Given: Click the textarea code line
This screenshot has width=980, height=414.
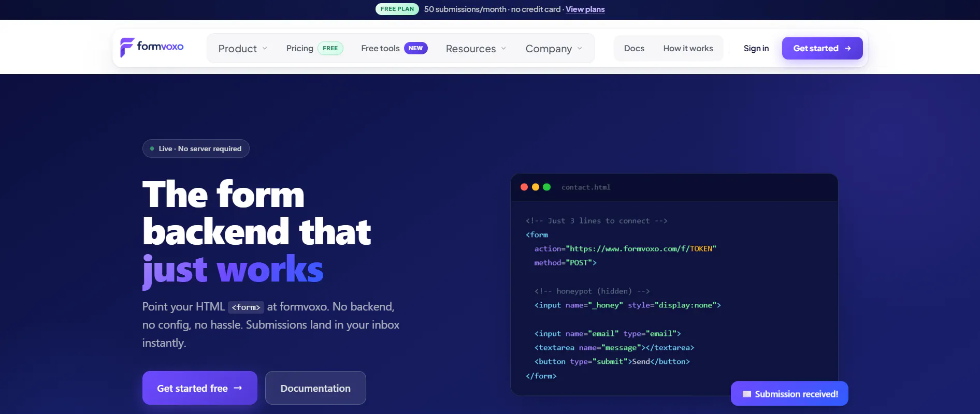Looking at the screenshot, I should 614,348.
